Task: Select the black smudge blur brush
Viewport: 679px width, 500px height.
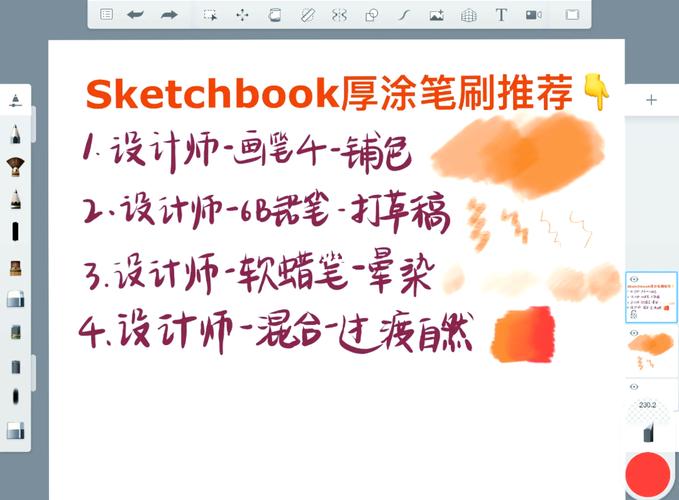Action: click(16, 397)
